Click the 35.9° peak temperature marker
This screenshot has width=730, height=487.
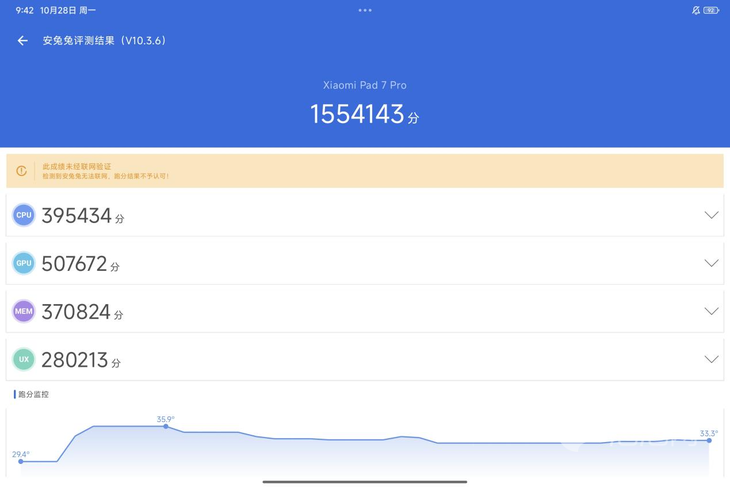(166, 426)
